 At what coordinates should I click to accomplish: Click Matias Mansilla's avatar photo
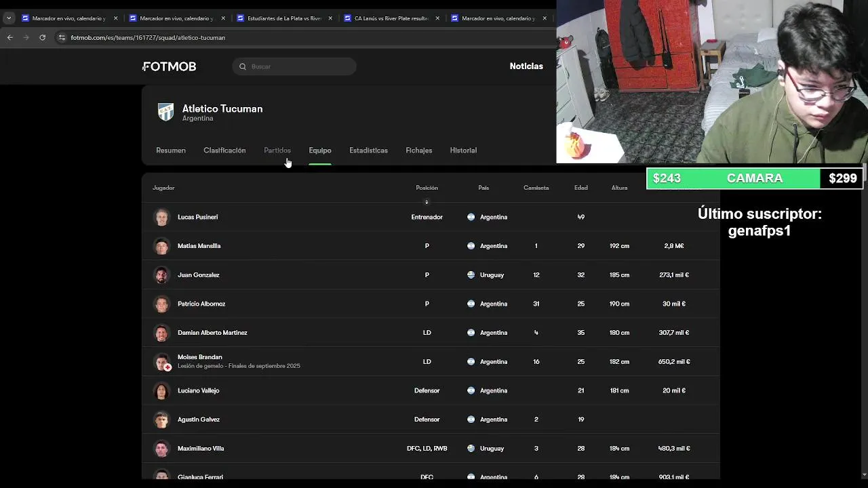click(x=161, y=246)
